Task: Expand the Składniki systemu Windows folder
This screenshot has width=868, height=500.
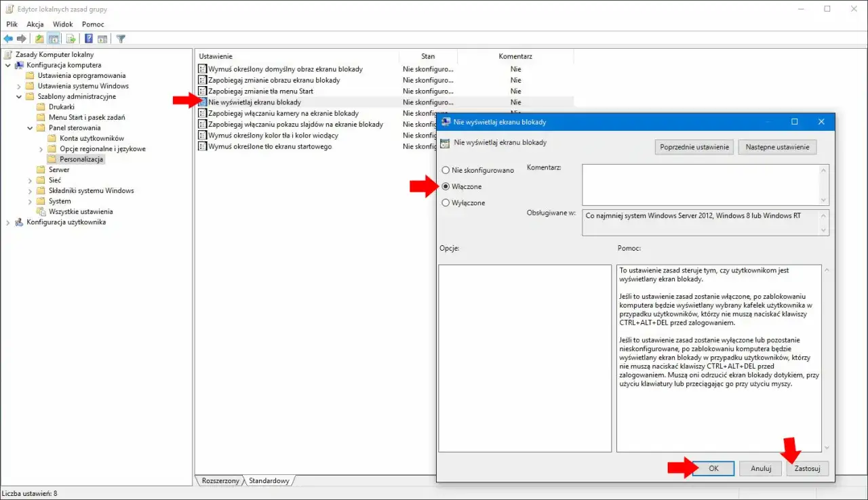Action: tap(30, 190)
